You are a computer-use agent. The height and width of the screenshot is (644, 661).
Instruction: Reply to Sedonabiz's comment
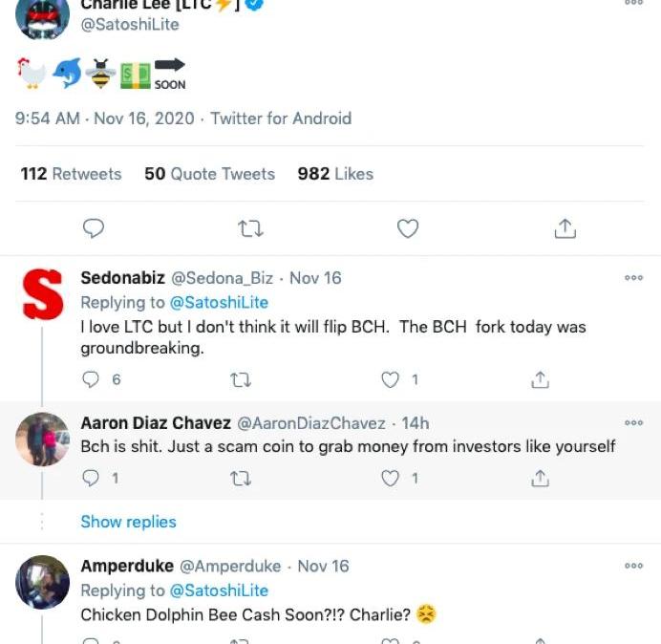92,379
